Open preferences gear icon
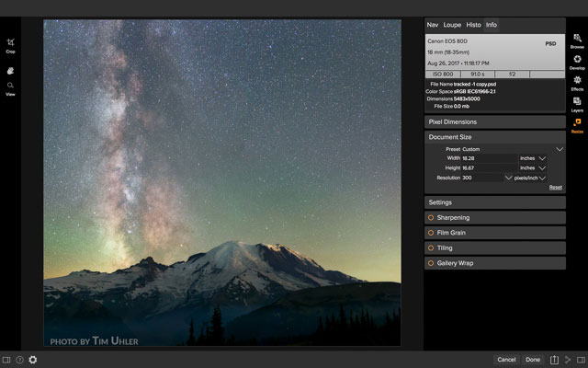Screen dimensions: 588x368 (33, 360)
